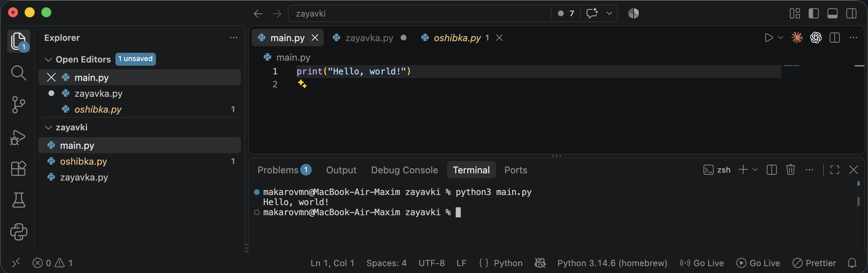
Task: Open the Debug Console tab
Action: coord(404,170)
